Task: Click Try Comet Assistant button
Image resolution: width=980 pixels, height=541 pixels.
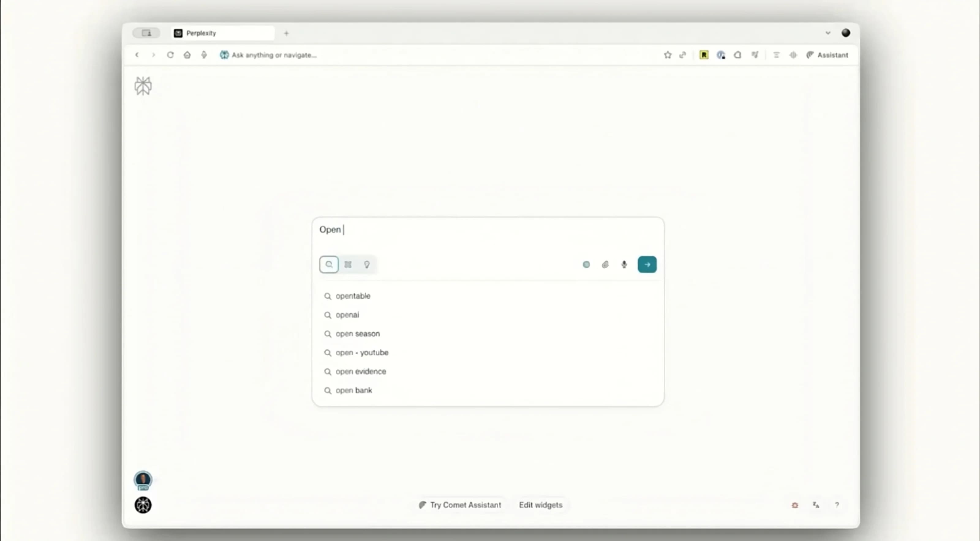Action: tap(460, 505)
